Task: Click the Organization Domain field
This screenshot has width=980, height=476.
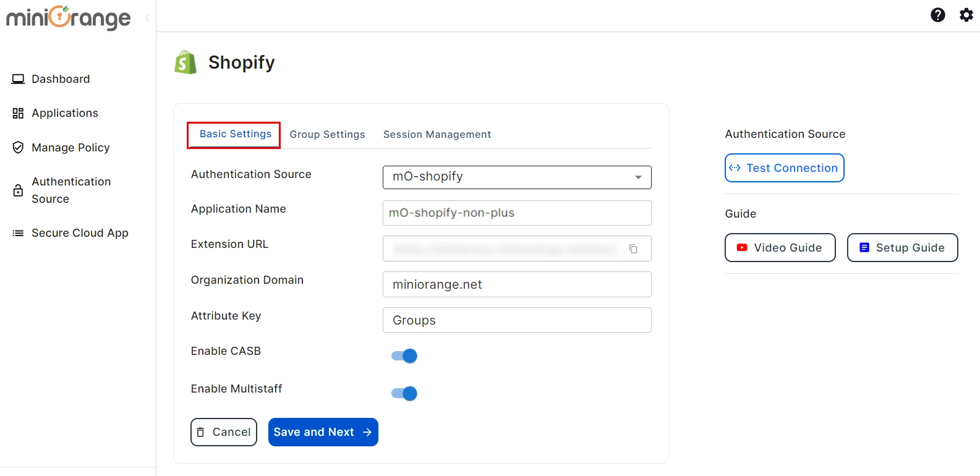Action: (517, 284)
